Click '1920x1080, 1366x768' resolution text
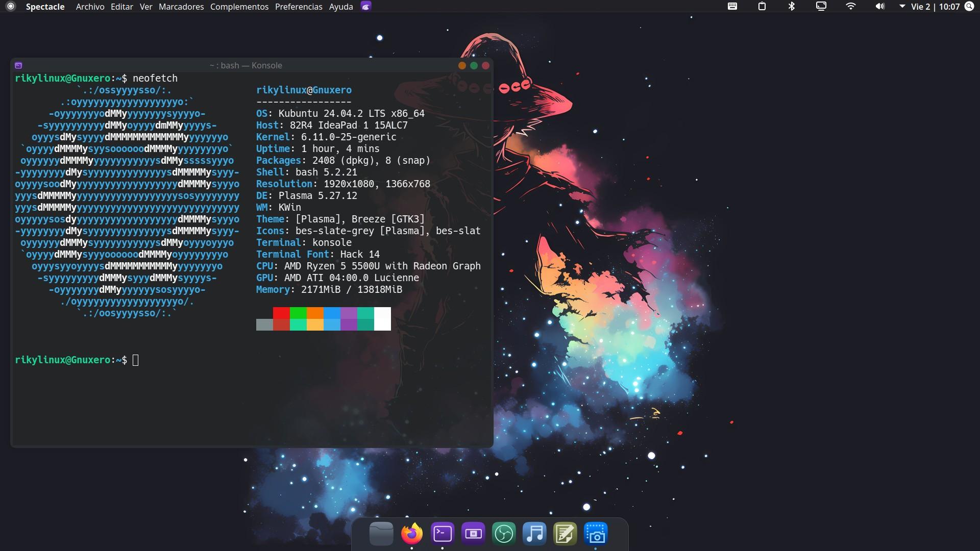Image resolution: width=980 pixels, height=551 pixels. point(377,184)
